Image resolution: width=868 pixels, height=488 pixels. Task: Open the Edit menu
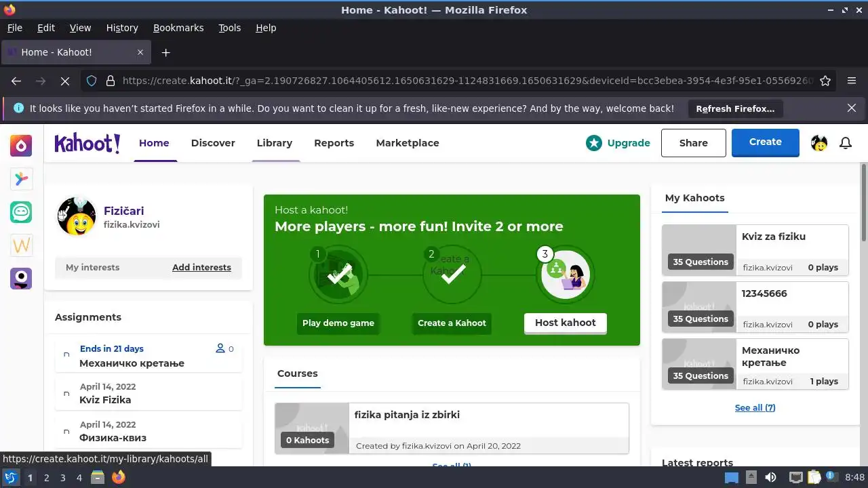(46, 28)
